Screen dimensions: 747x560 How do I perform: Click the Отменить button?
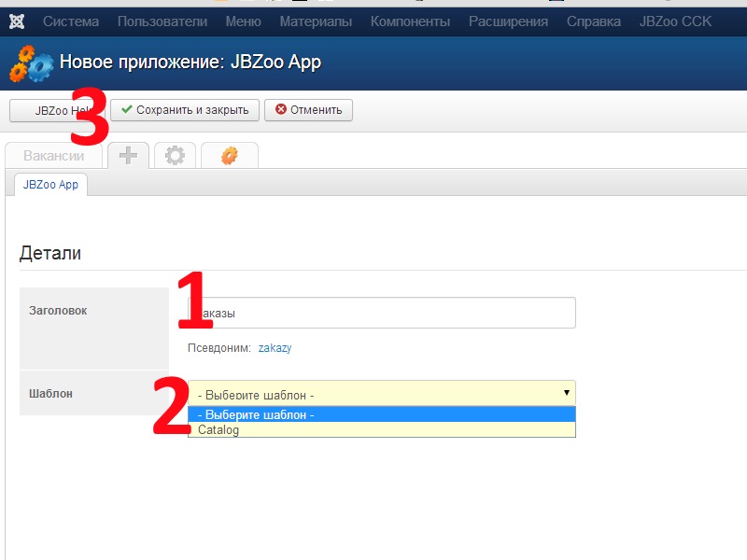(x=309, y=110)
